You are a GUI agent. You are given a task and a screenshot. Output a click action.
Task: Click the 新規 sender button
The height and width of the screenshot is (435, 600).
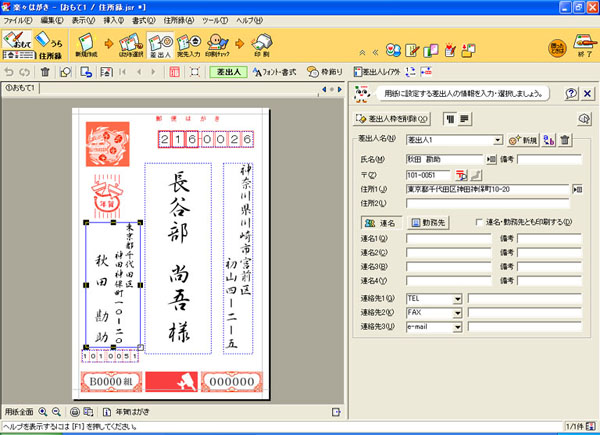[522, 141]
